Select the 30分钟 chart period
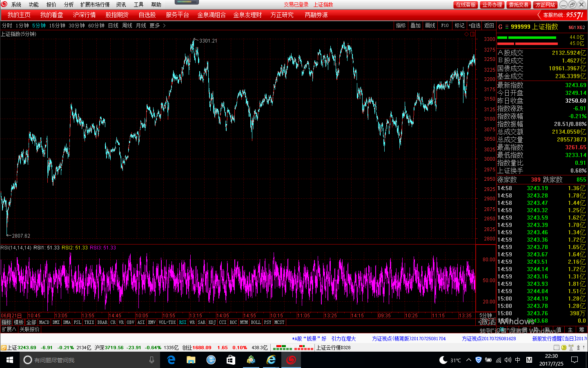Screen dimensions: 588x368 coord(77,25)
